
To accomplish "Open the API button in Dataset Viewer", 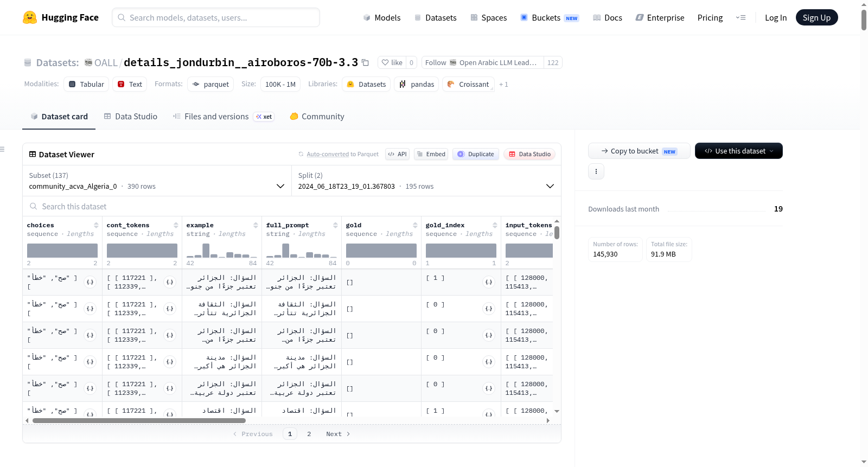I will click(398, 154).
